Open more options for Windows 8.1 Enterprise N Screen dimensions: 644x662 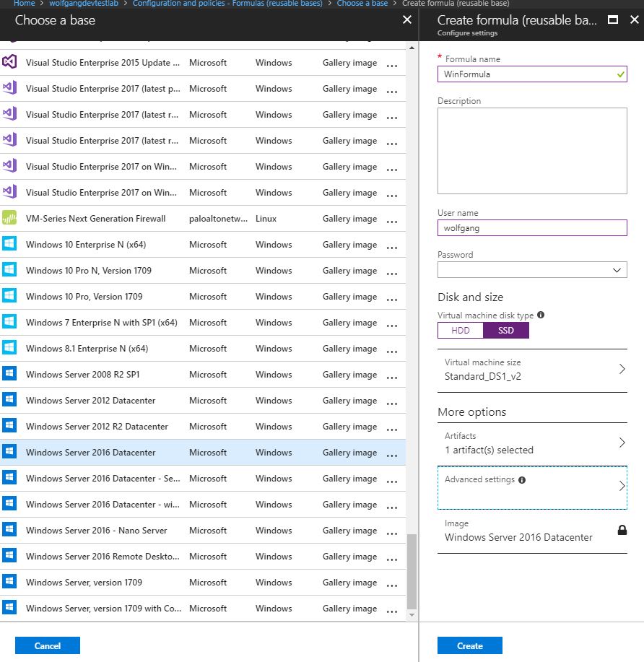coord(392,352)
